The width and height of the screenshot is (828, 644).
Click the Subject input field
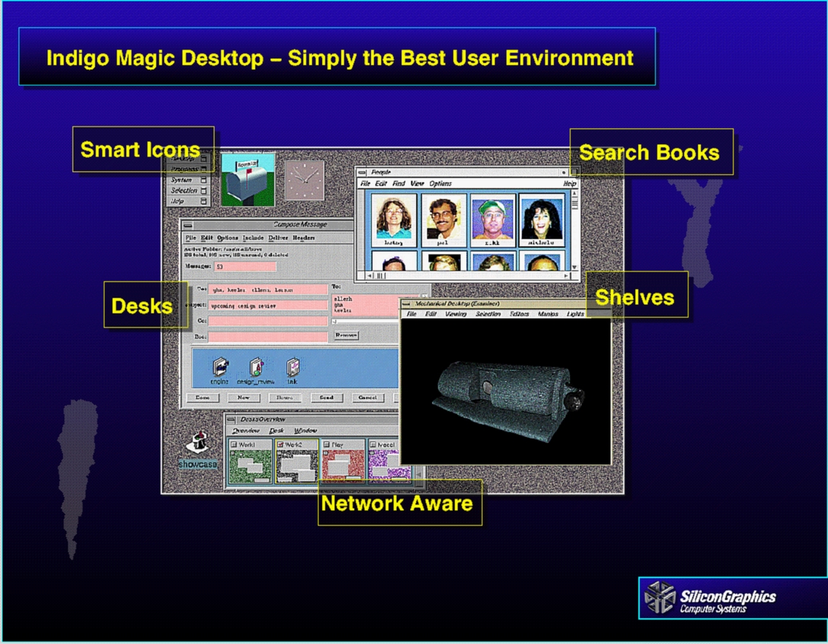[267, 306]
